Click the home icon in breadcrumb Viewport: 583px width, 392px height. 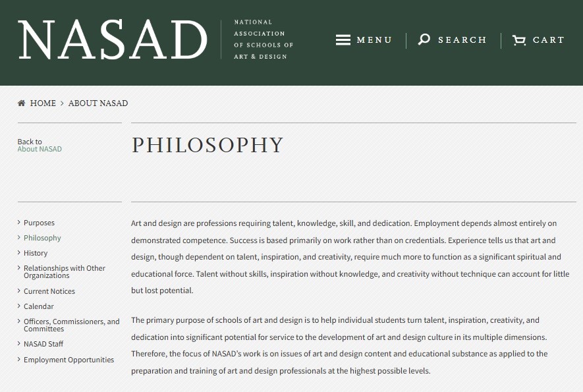click(x=22, y=103)
